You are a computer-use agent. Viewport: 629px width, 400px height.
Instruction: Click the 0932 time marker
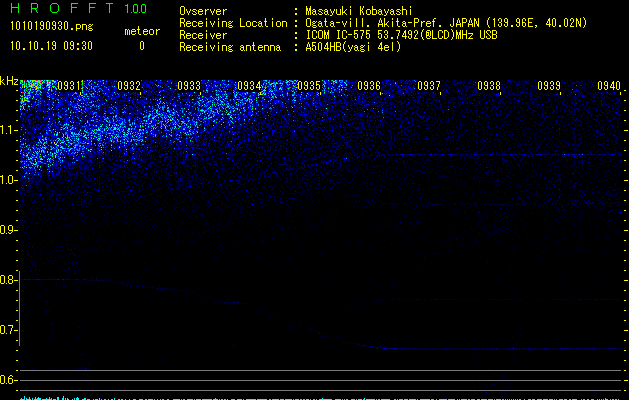tap(129, 86)
